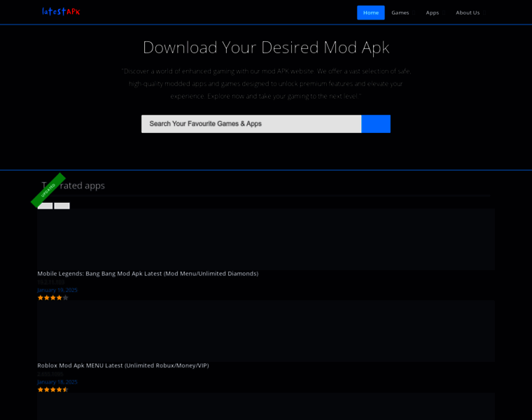The image size is (532, 420).
Task: Go to the Home page
Action: pos(370,13)
